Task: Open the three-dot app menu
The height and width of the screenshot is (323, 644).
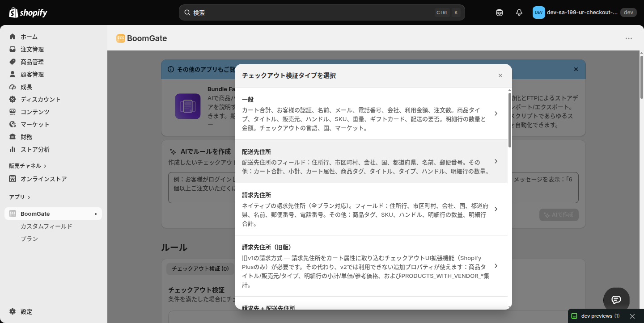Action: coord(629,38)
